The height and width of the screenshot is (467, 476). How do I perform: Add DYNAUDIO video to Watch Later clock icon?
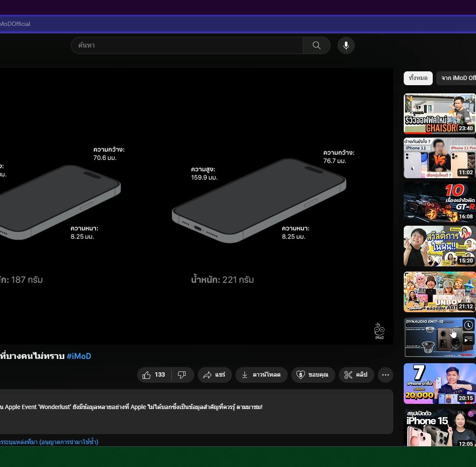[469, 326]
